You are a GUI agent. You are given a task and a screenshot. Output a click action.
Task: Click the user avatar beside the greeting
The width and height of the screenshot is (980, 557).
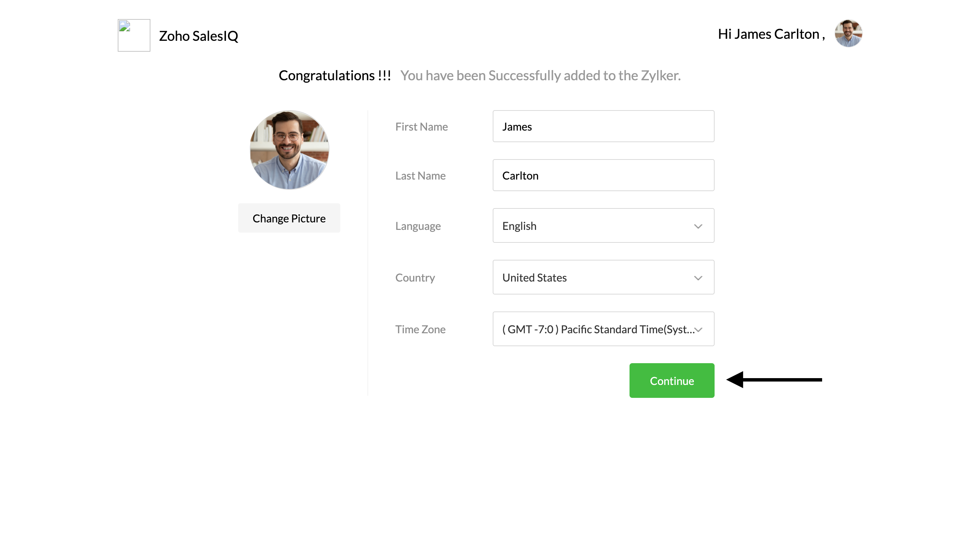(x=848, y=34)
